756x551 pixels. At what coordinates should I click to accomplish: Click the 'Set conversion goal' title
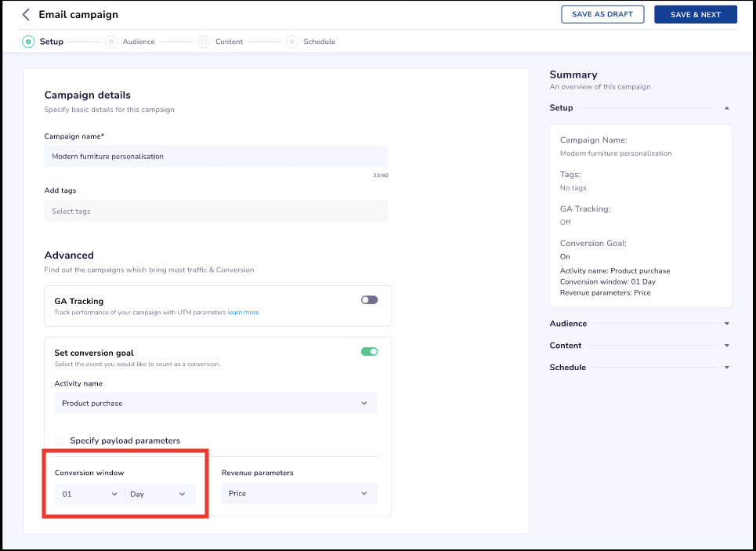94,353
